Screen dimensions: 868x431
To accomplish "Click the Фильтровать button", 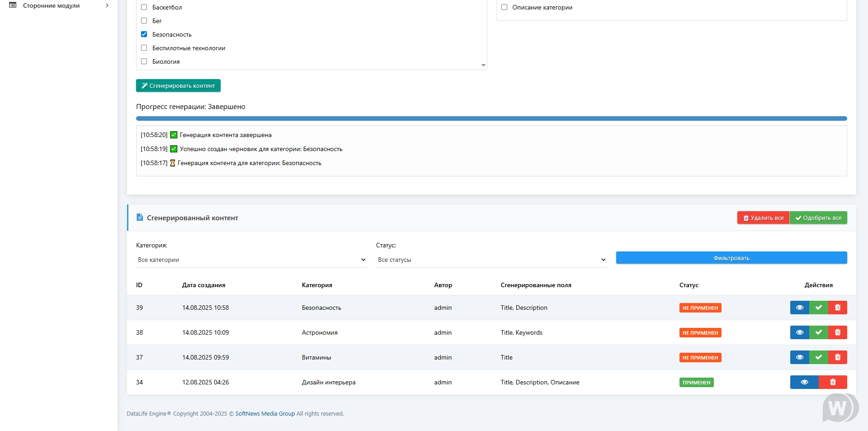I will click(731, 258).
